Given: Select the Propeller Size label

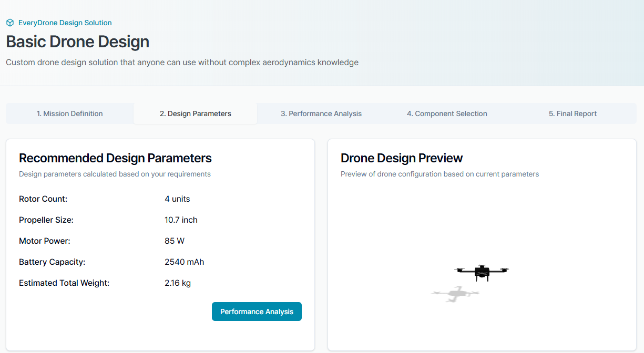Looking at the screenshot, I should tap(46, 220).
